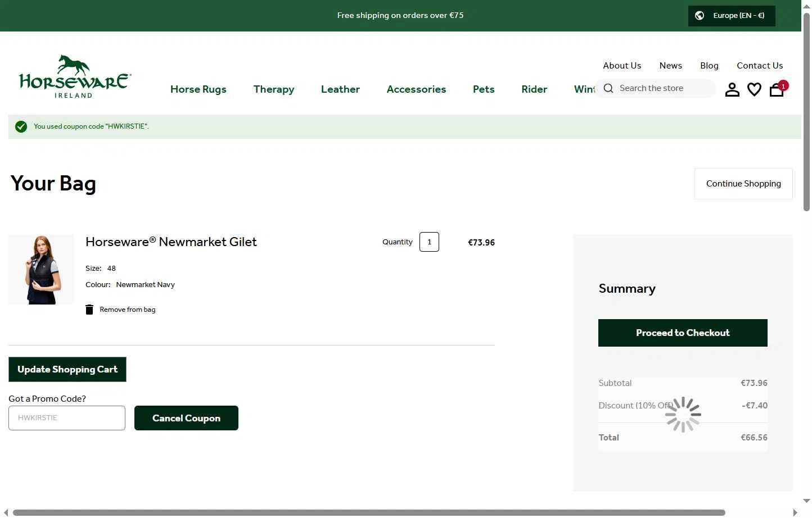This screenshot has width=812, height=518.
Task: Click the Total amount €66.56
Action: click(x=754, y=438)
